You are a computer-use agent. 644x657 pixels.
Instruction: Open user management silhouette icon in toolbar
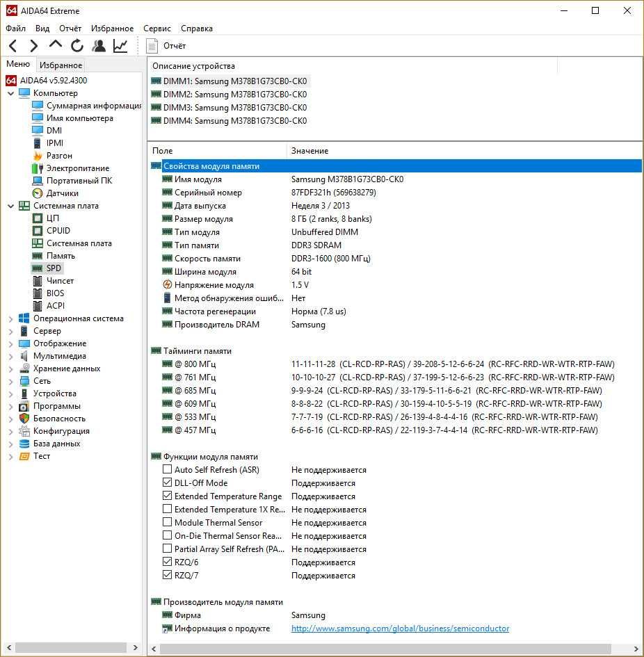tap(99, 46)
